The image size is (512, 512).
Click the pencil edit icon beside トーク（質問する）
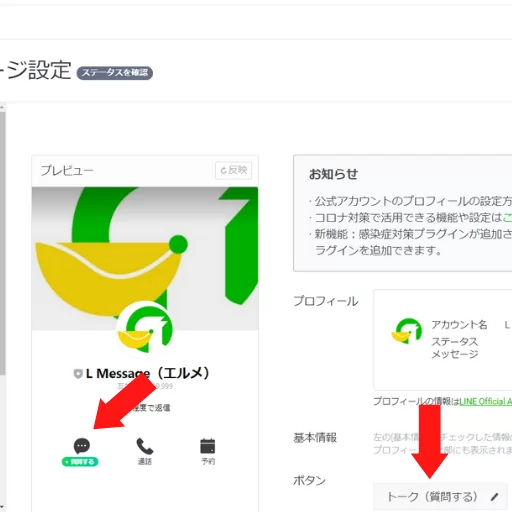(x=495, y=497)
